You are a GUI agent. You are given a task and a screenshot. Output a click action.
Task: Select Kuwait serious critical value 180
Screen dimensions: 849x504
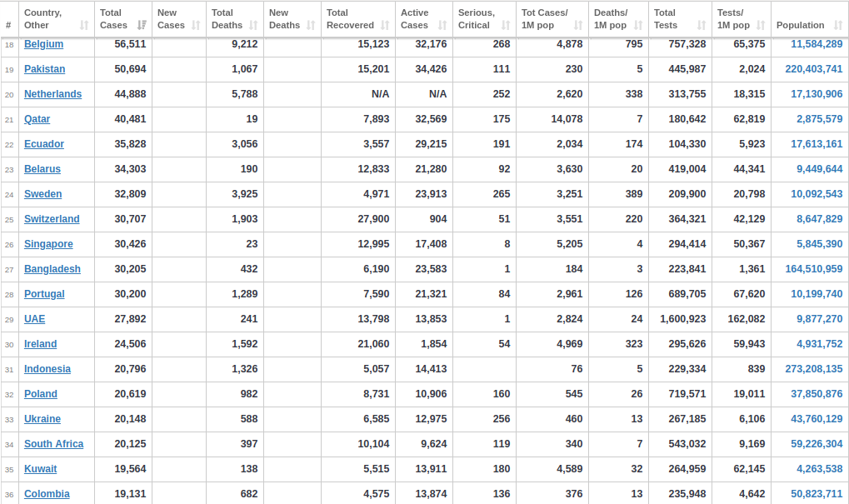(502, 469)
